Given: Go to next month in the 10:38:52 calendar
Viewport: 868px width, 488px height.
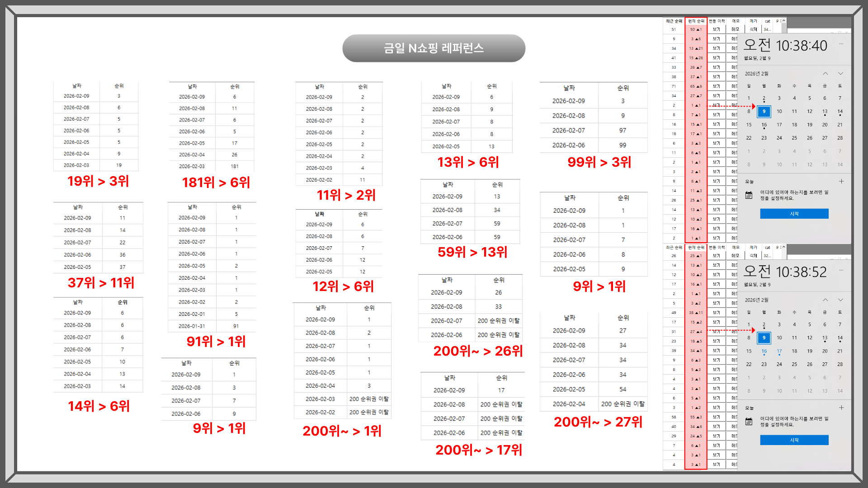Looking at the screenshot, I should coord(840,300).
